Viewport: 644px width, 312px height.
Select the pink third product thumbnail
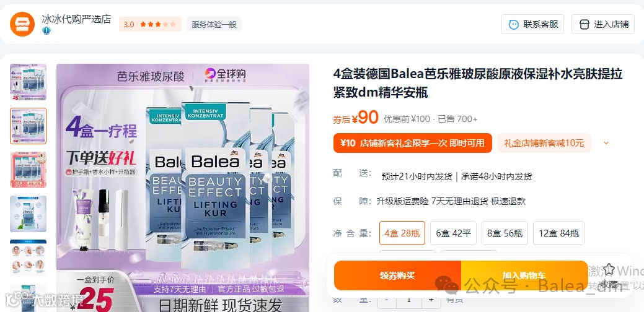coord(29,170)
